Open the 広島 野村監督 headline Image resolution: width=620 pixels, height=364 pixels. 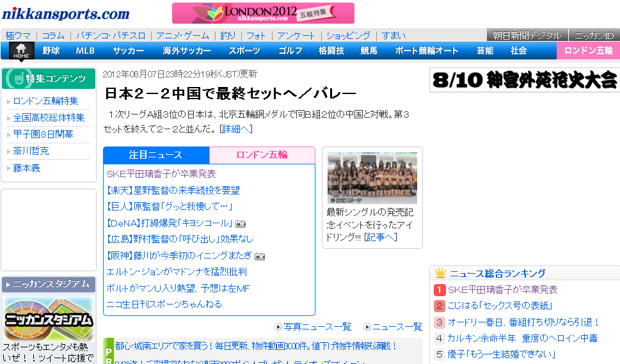click(180, 239)
